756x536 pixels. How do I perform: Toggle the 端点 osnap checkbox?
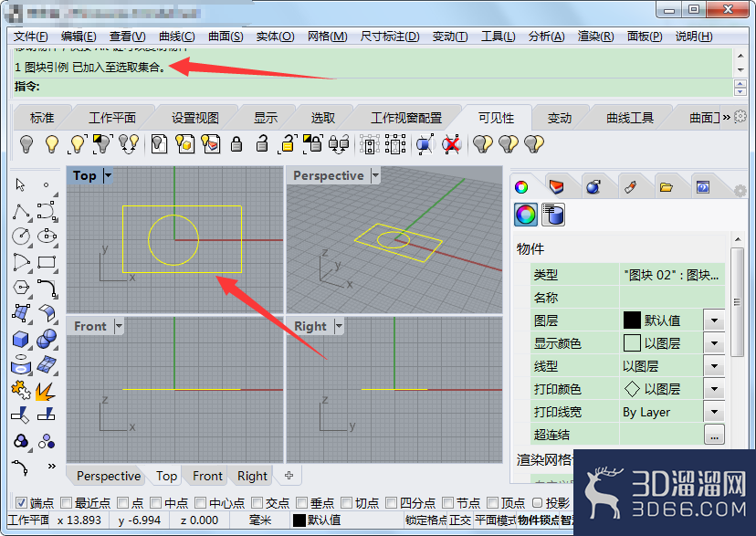[x=21, y=503]
